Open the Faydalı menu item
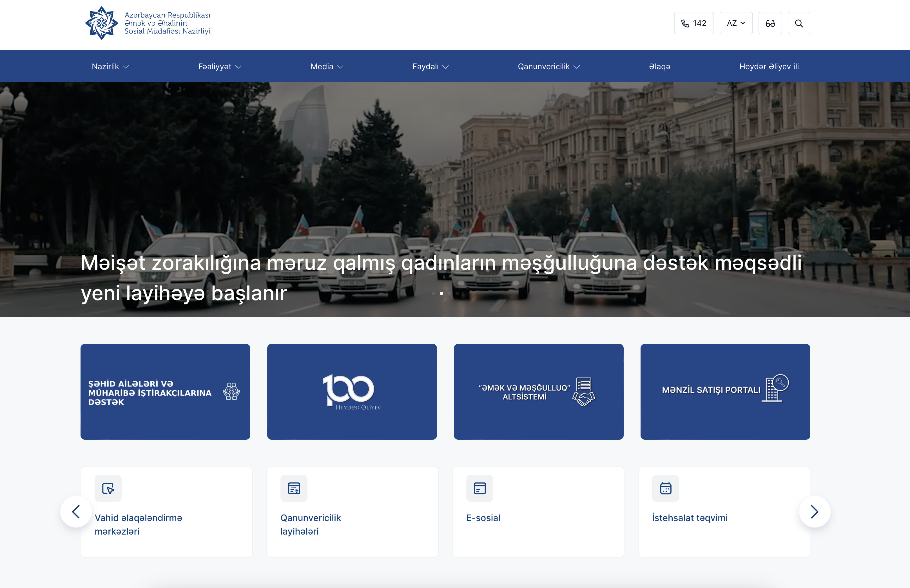This screenshot has height=588, width=910. 425,66
